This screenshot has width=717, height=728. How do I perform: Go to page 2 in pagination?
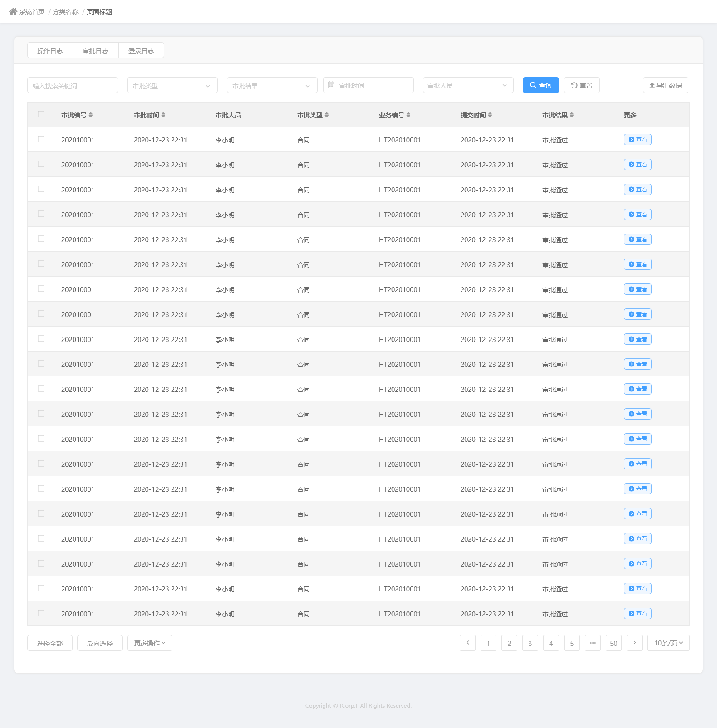pyautogui.click(x=509, y=643)
